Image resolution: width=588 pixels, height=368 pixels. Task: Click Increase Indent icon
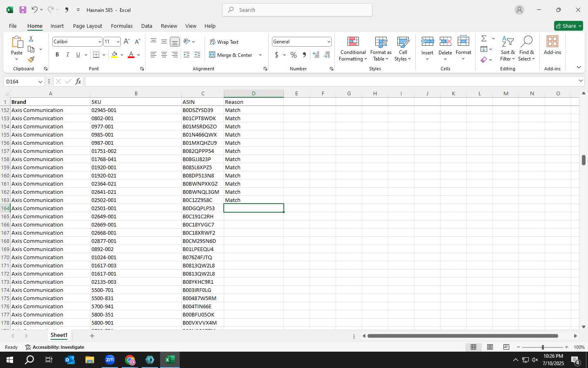tap(197, 55)
